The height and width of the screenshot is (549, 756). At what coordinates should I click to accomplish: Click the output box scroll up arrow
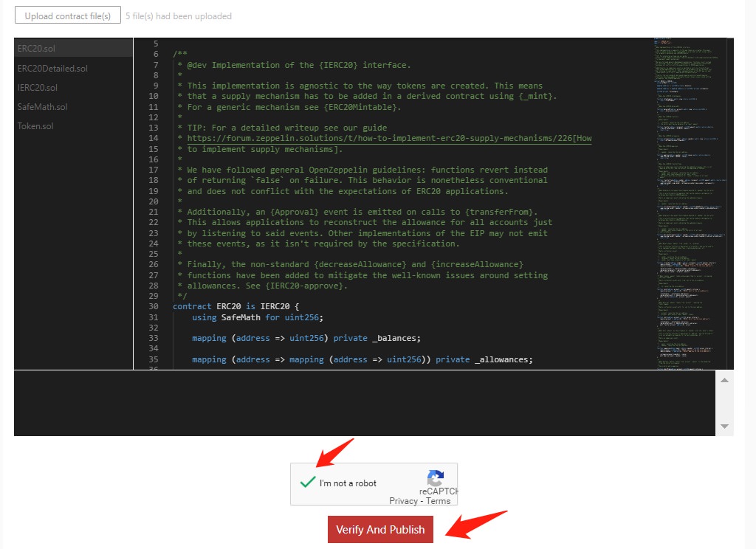724,380
